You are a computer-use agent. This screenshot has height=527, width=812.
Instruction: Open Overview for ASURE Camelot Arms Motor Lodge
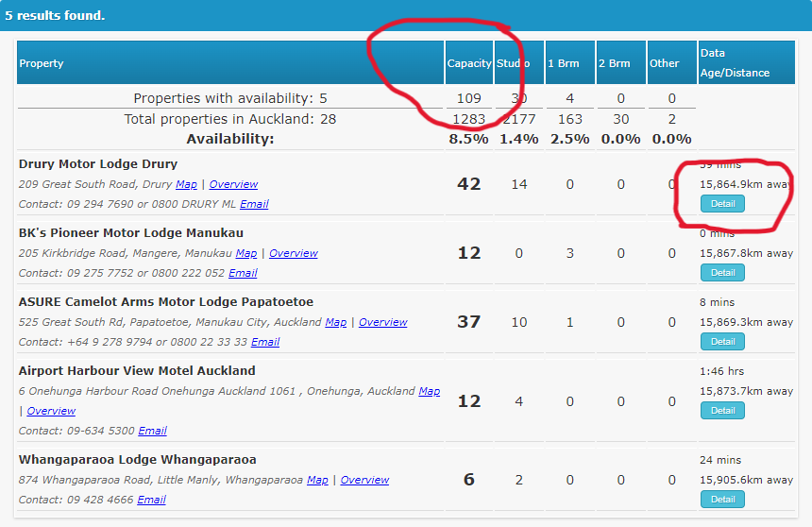[x=383, y=322]
